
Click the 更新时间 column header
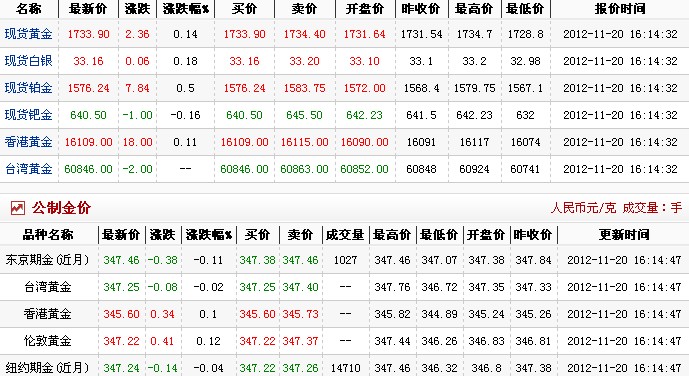click(624, 235)
